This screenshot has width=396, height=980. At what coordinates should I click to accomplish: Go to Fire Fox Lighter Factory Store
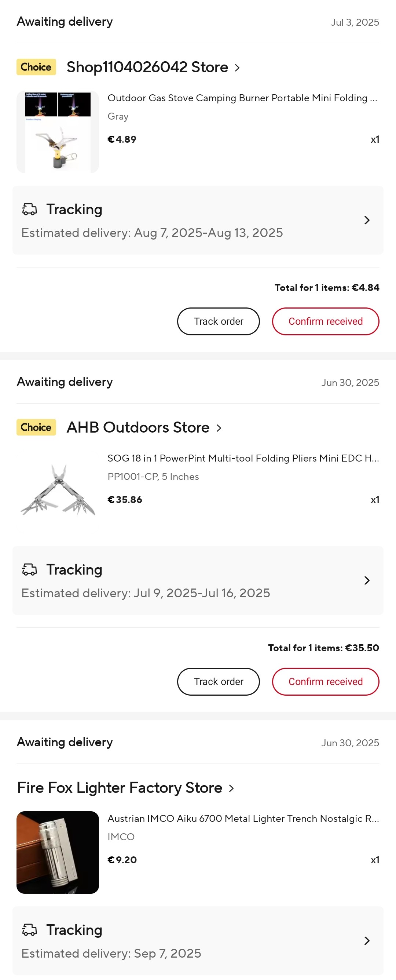pos(125,788)
